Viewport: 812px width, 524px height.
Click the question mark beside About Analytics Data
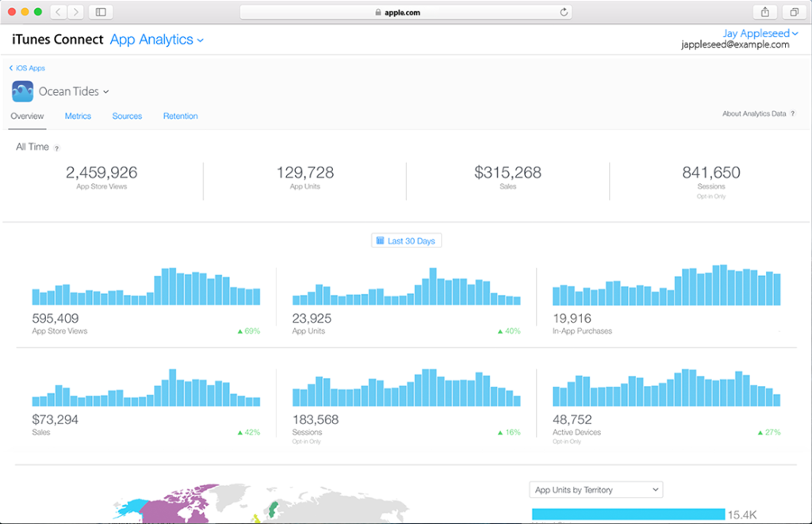(792, 113)
